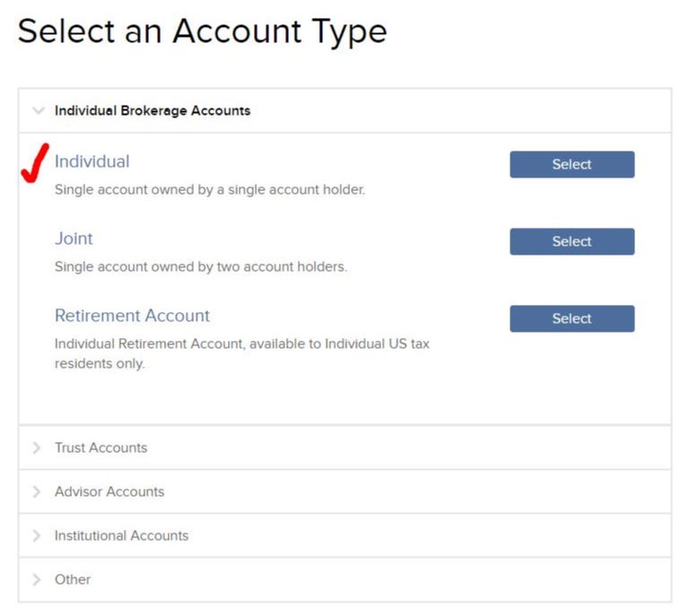This screenshot has height=616, width=689.
Task: Open the Joint account type link
Action: (74, 239)
